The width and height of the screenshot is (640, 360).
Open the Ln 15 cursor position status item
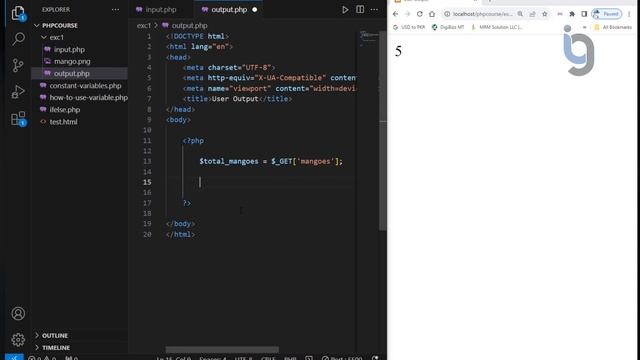coord(173,358)
